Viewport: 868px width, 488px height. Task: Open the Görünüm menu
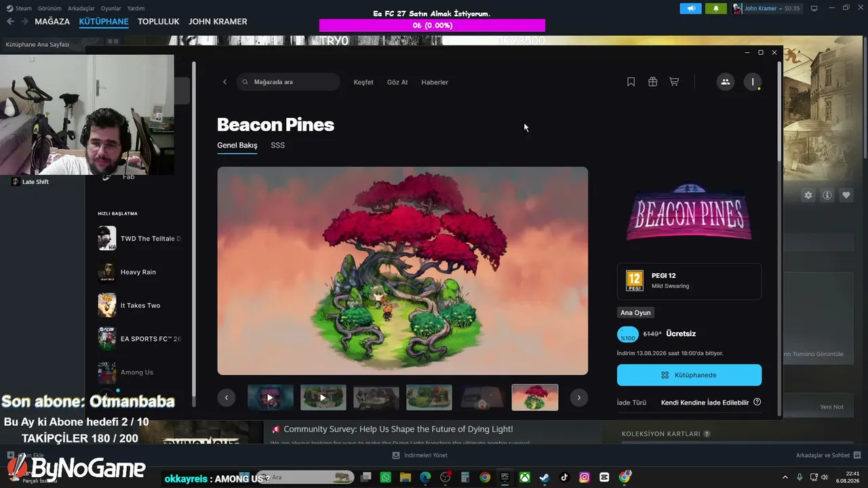pos(50,9)
